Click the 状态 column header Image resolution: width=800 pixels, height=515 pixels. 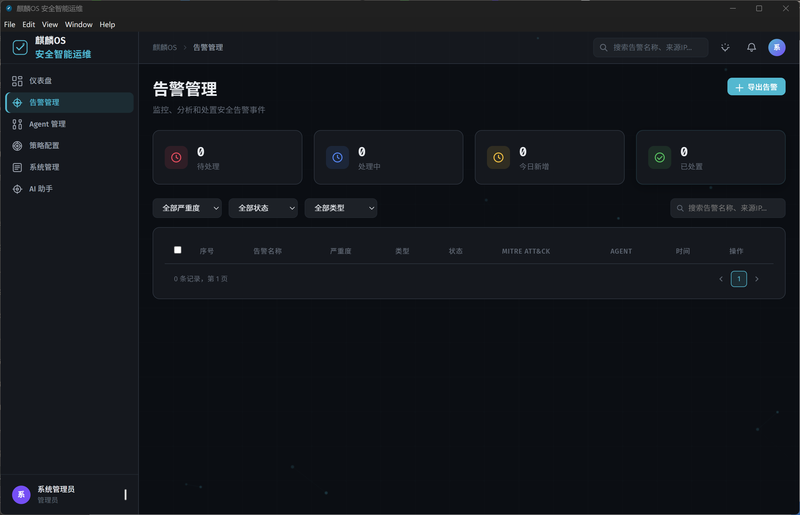456,251
